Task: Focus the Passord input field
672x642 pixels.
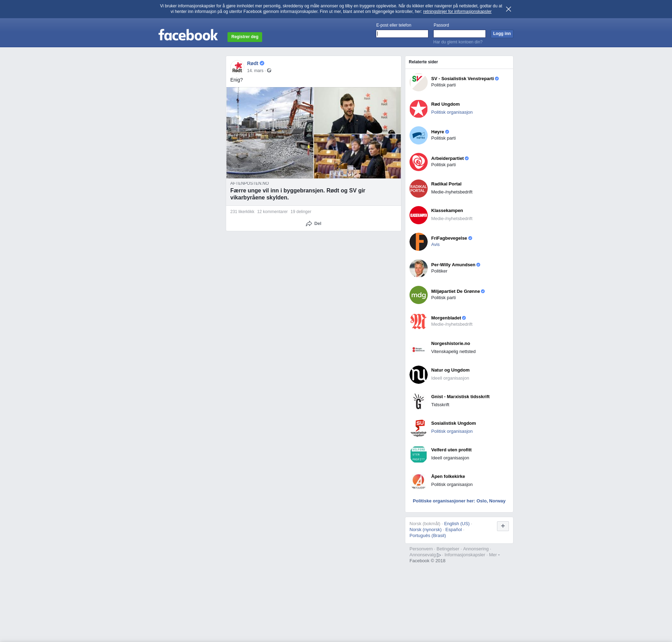Action: click(x=460, y=34)
